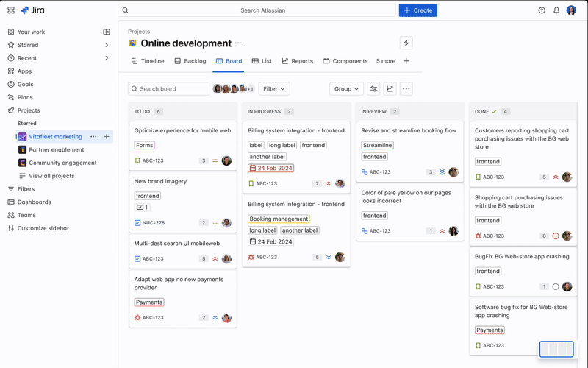Open the user profile avatar in header

click(571, 10)
